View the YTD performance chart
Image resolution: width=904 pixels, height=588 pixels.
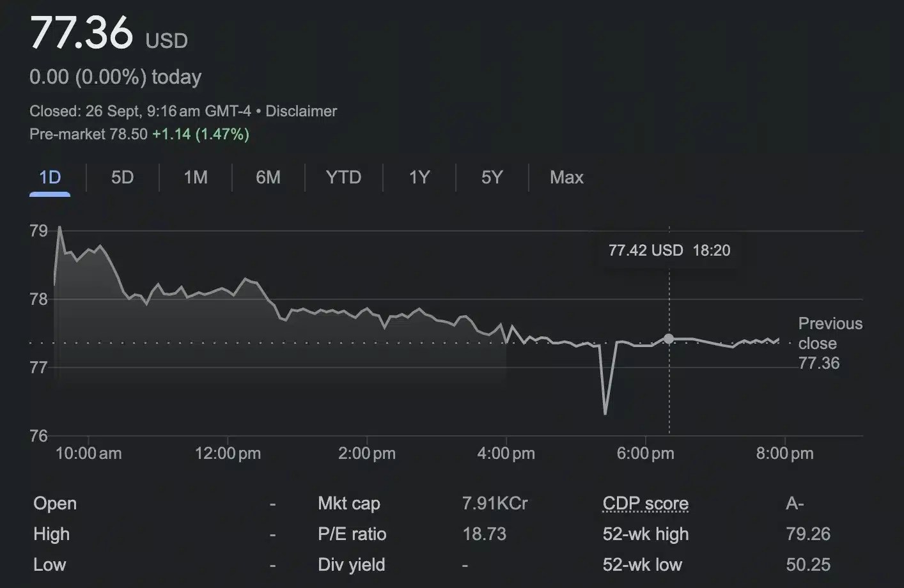343,178
